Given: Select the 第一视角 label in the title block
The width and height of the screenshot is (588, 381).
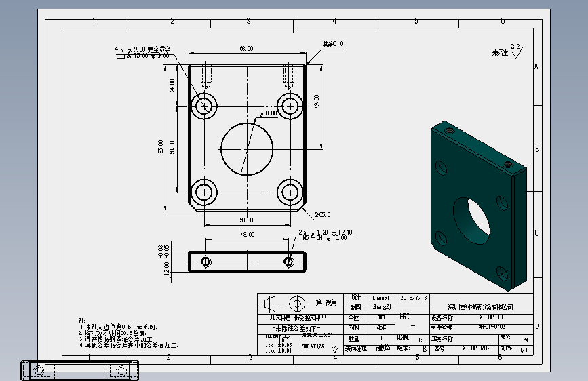Looking at the screenshot, I should coord(326,302).
